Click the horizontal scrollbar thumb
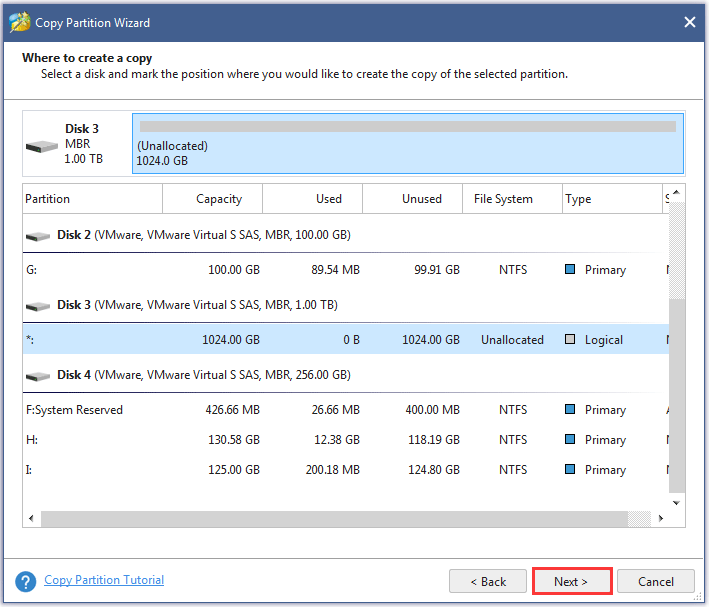Screen dimensions: 709x607 tap(334, 519)
